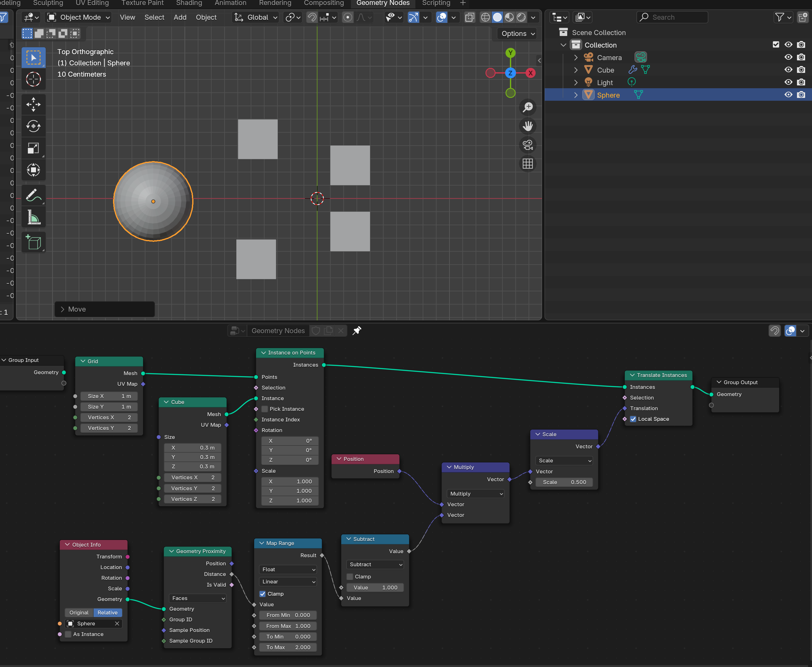Open the Select menu
Image resolution: width=812 pixels, height=667 pixels.
pyautogui.click(x=154, y=17)
